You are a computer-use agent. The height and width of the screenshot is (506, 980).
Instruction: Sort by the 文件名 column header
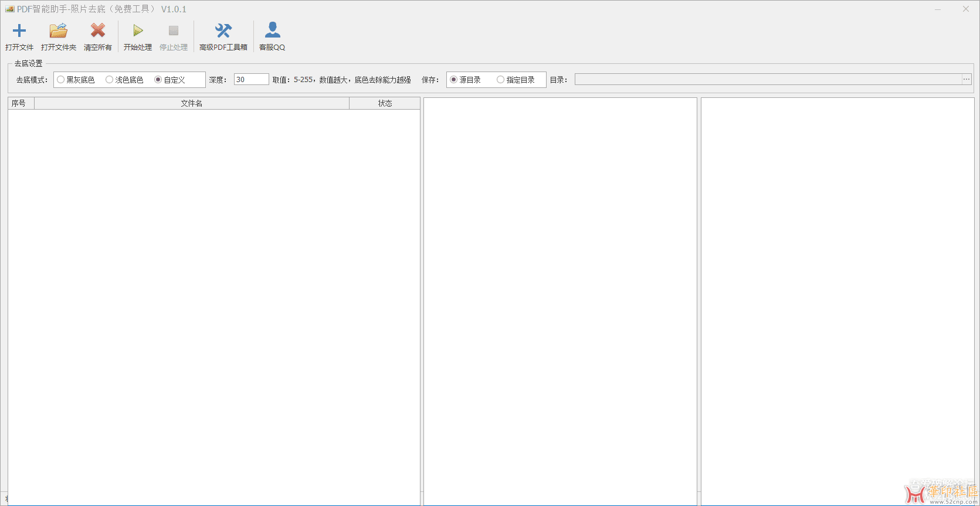192,104
